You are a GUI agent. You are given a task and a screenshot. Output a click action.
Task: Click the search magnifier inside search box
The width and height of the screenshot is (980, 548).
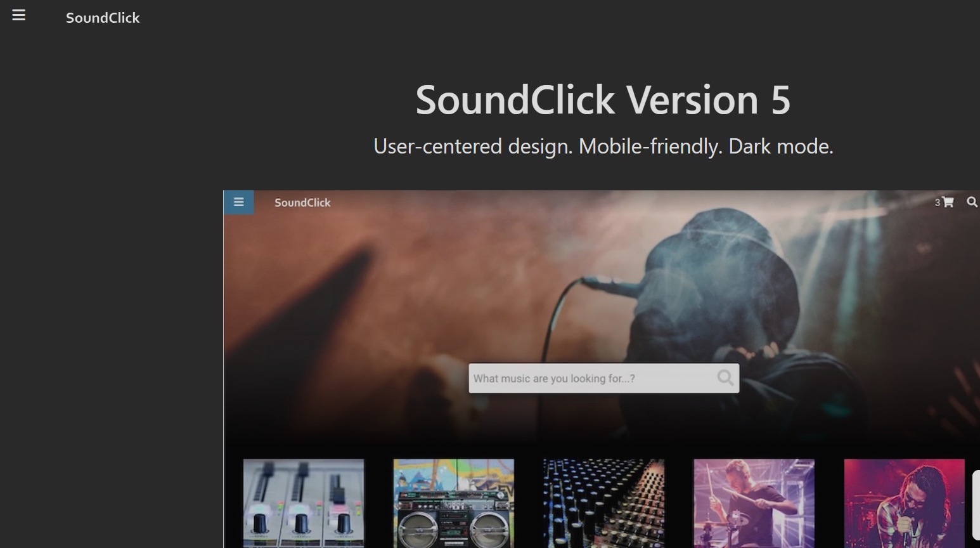(x=725, y=378)
